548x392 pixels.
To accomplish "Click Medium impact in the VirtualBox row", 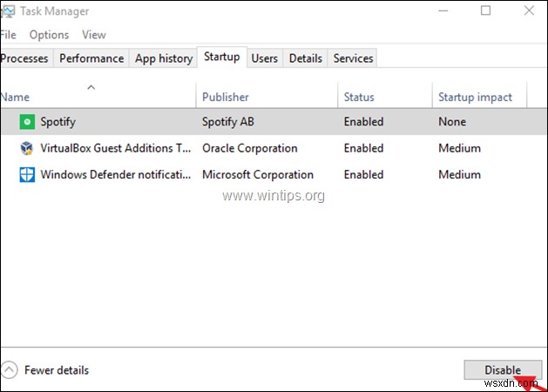I will coord(460,148).
